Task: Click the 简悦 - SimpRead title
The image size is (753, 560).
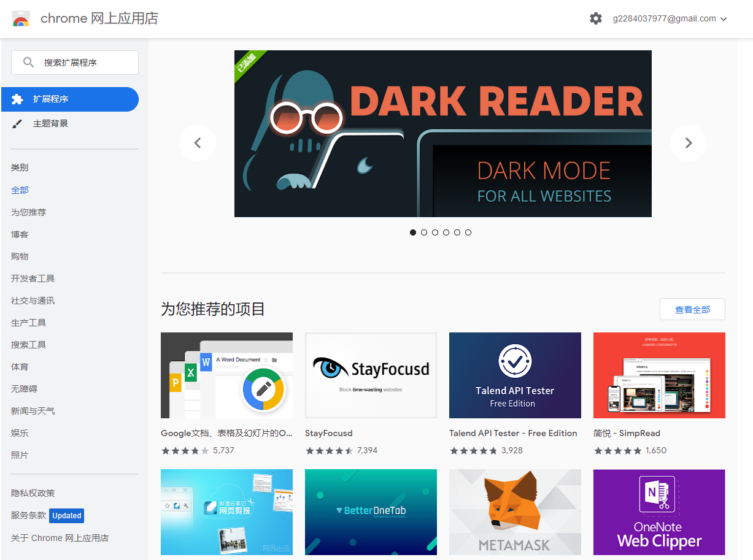Action: 627,433
